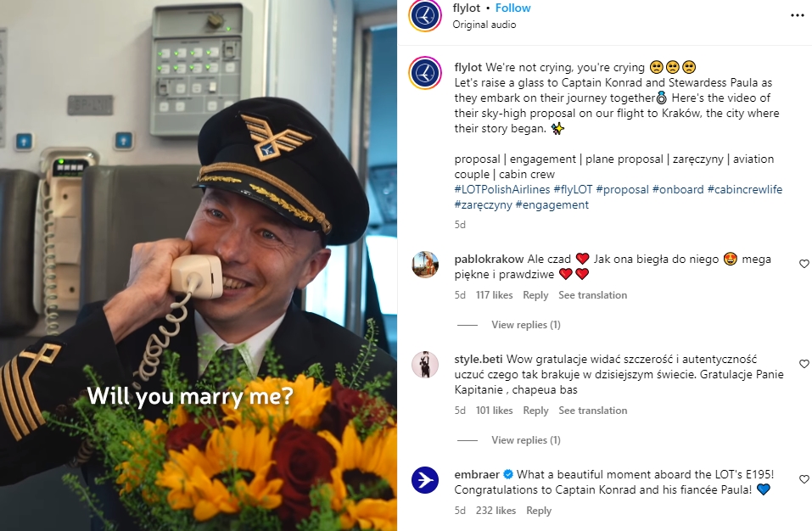812x531 pixels.
Task: Open the Original audio link
Action: [x=484, y=25]
